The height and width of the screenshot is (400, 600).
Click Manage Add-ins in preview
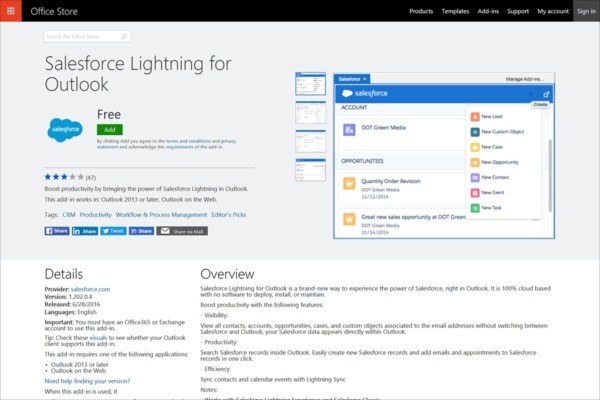524,79
